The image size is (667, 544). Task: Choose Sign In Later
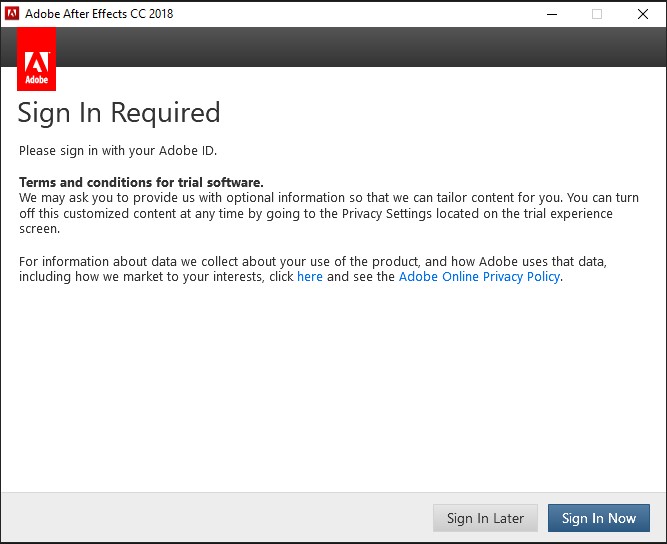(485, 518)
